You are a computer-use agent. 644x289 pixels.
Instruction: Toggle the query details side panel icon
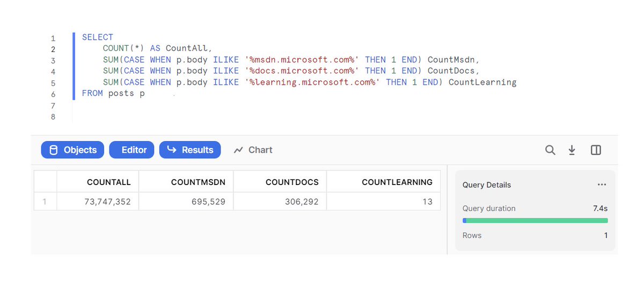click(596, 150)
